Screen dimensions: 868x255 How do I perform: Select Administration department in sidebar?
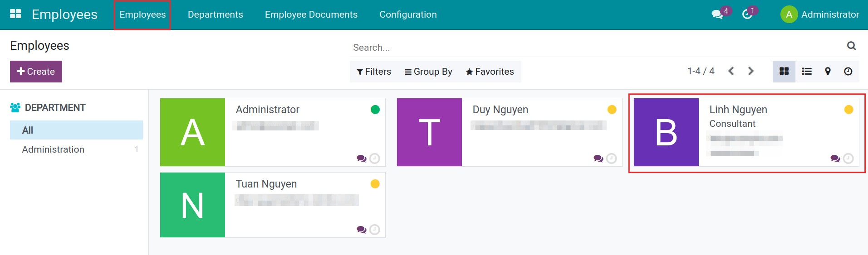[53, 149]
